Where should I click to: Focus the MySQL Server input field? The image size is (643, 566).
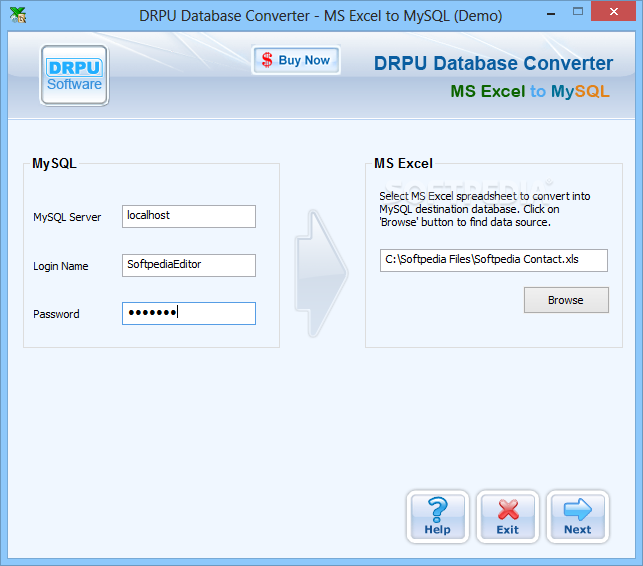click(x=189, y=216)
